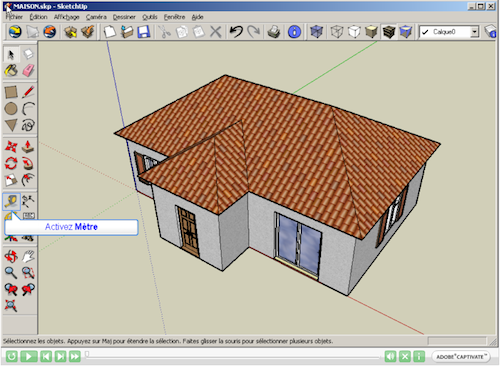This screenshot has width=500, height=366.
Task: Click the X Delete icon
Action: [216, 32]
